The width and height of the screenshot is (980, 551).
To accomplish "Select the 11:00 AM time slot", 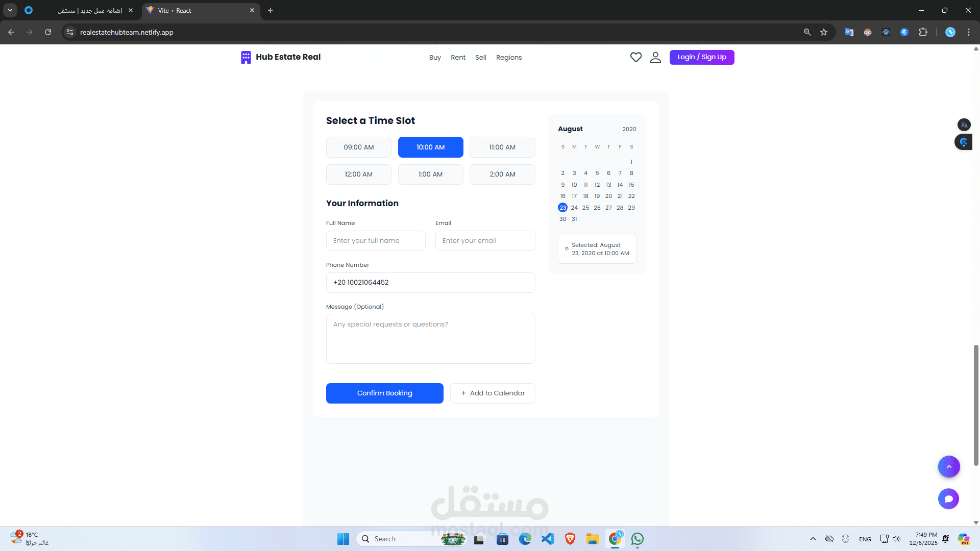I will coord(502,147).
